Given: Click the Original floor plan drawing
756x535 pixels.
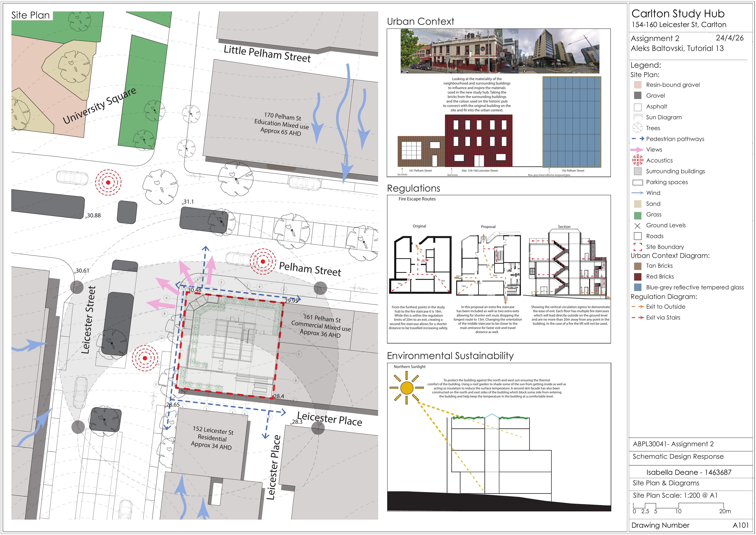Looking at the screenshot, I should coord(420,265).
